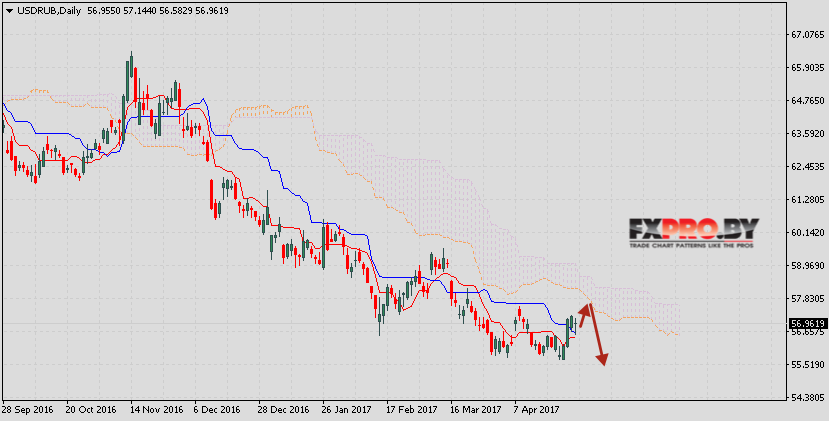
Task: Click the red upward arrow head
Action: (x=585, y=308)
